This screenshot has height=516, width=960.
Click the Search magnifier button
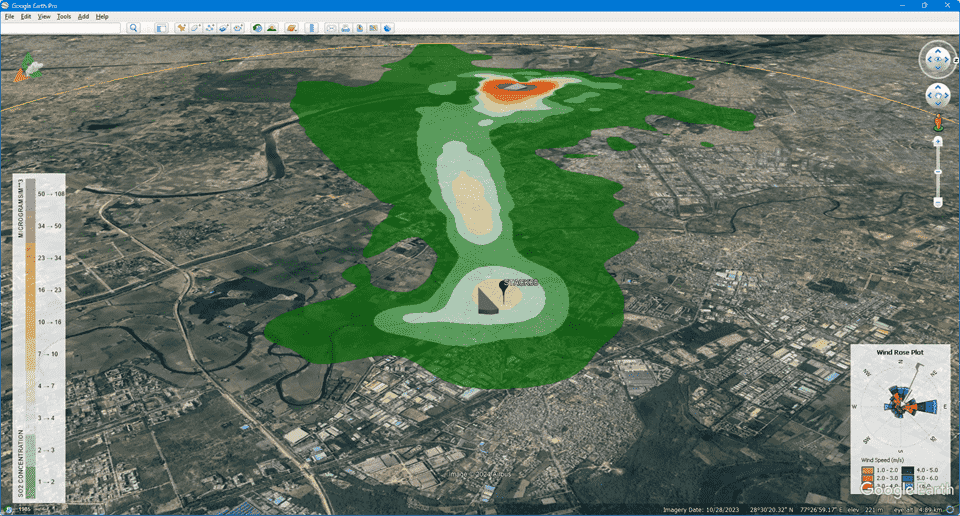tap(133, 28)
